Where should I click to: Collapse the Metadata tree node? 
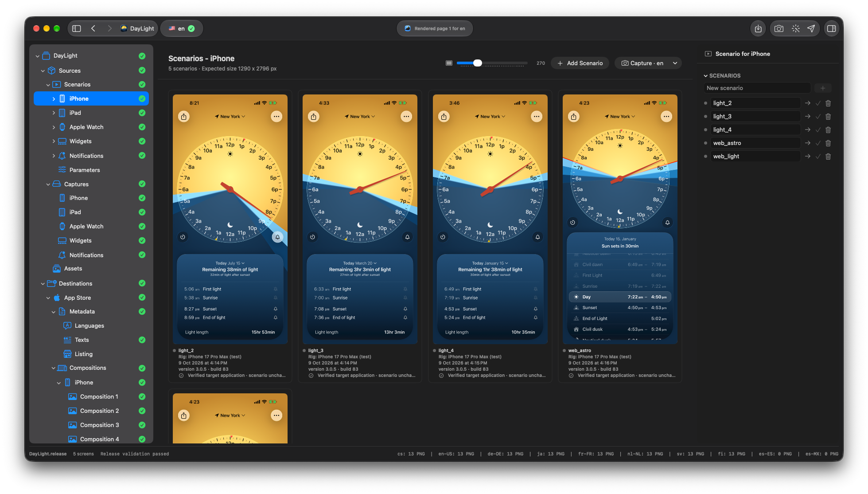(x=54, y=312)
